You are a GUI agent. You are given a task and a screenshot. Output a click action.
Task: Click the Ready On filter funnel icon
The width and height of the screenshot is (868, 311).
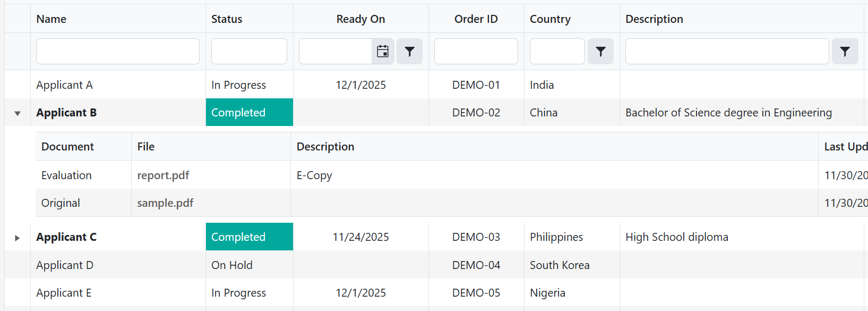[409, 52]
